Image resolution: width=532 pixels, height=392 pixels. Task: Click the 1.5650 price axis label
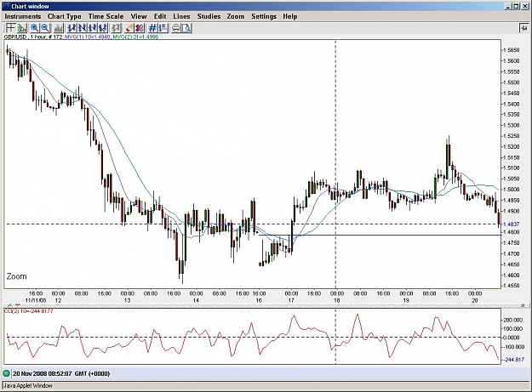click(x=511, y=50)
